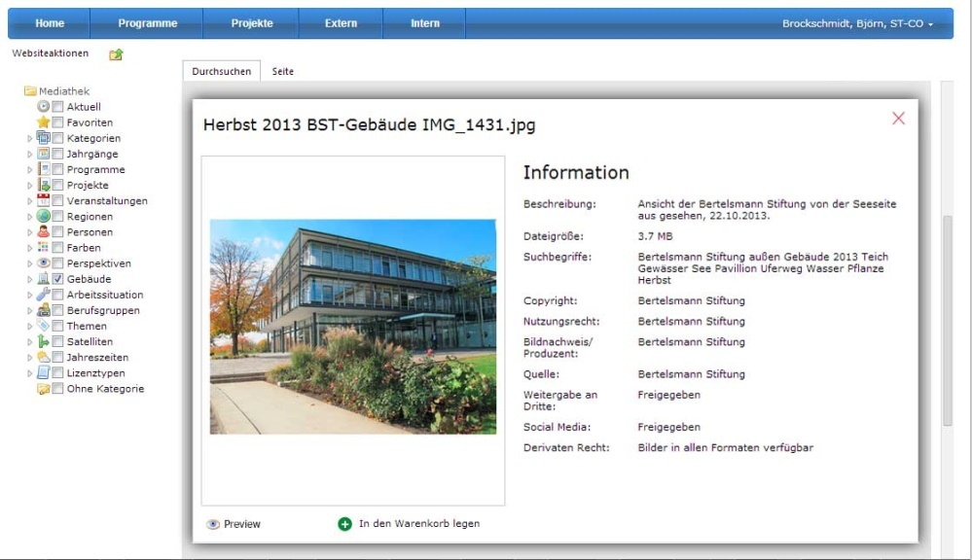Click the Perspektiven eye icon

44,262
